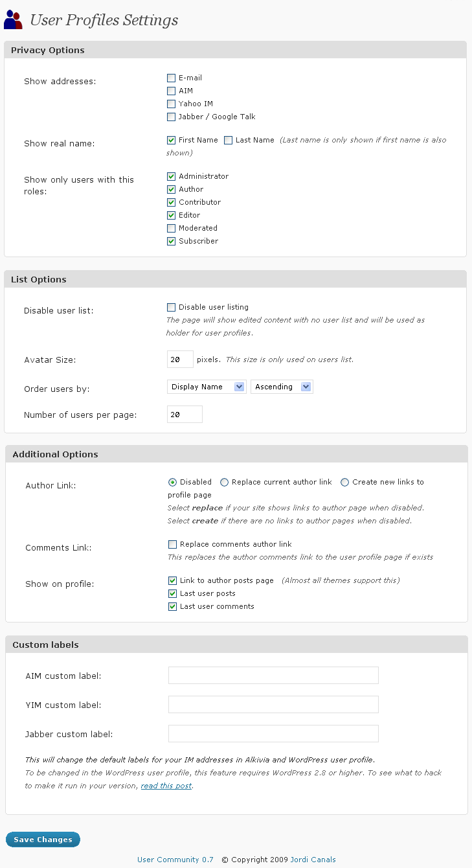This screenshot has height=868, width=472.
Task: Select the Disabled author link option
Action: coord(172,482)
